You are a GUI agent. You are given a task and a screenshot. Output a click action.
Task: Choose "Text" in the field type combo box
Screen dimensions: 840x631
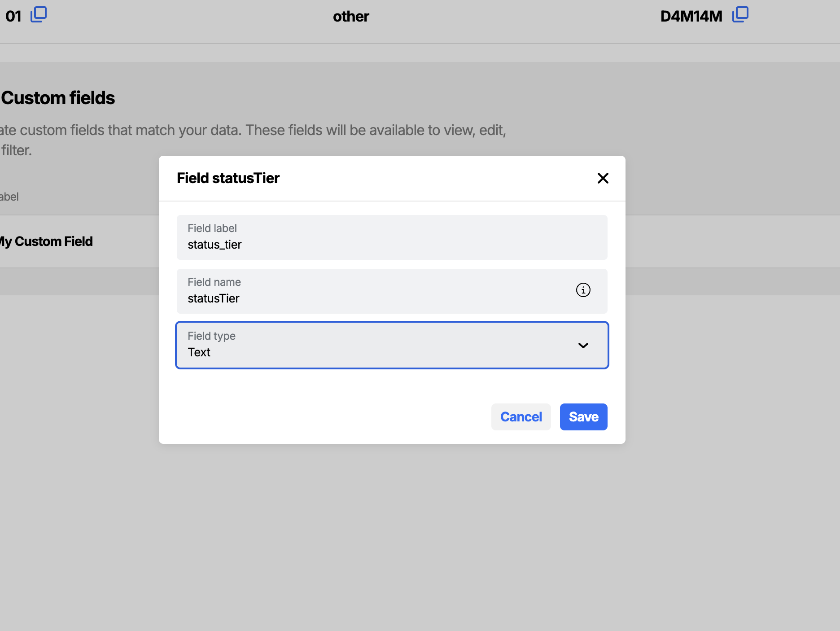(x=392, y=345)
